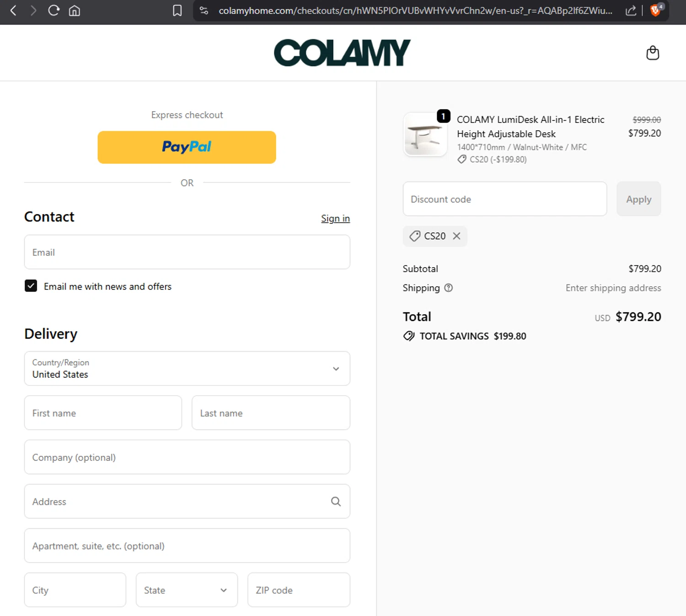Click 'Enter shipping address' text
Viewport: 686px width, 616px height.
(x=613, y=288)
